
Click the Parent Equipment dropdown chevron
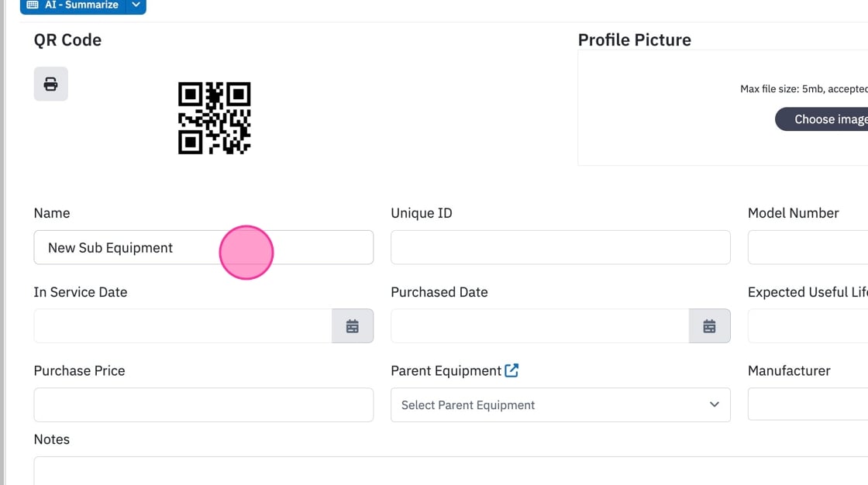(x=714, y=404)
